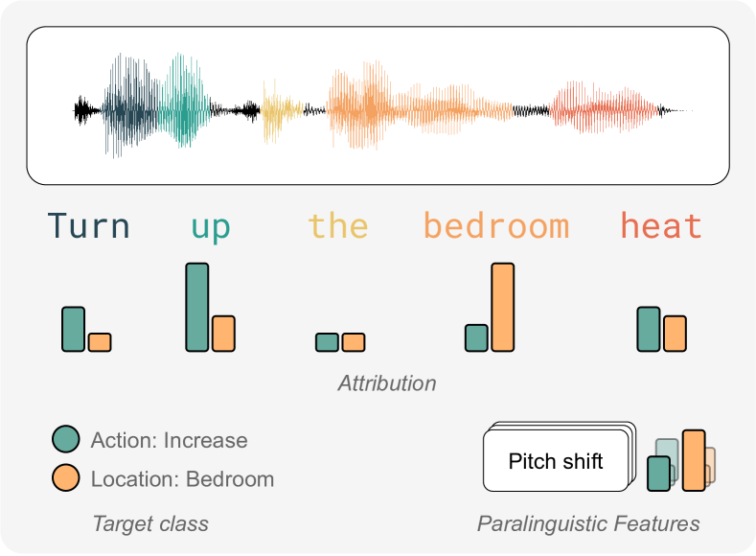Click the short green bar under "bedroom"

click(x=476, y=337)
